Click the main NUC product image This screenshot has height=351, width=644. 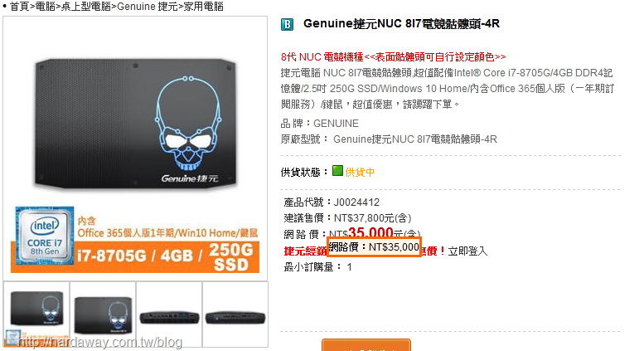click(136, 124)
